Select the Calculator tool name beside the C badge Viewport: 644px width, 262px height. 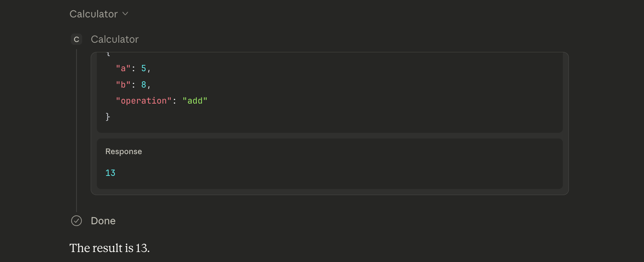115,39
